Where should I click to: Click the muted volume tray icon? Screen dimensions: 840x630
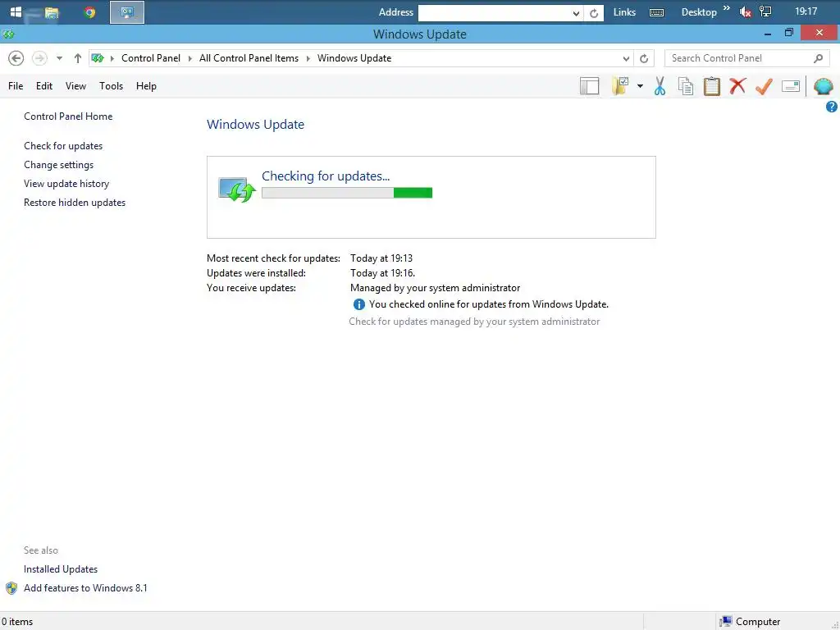click(x=745, y=12)
